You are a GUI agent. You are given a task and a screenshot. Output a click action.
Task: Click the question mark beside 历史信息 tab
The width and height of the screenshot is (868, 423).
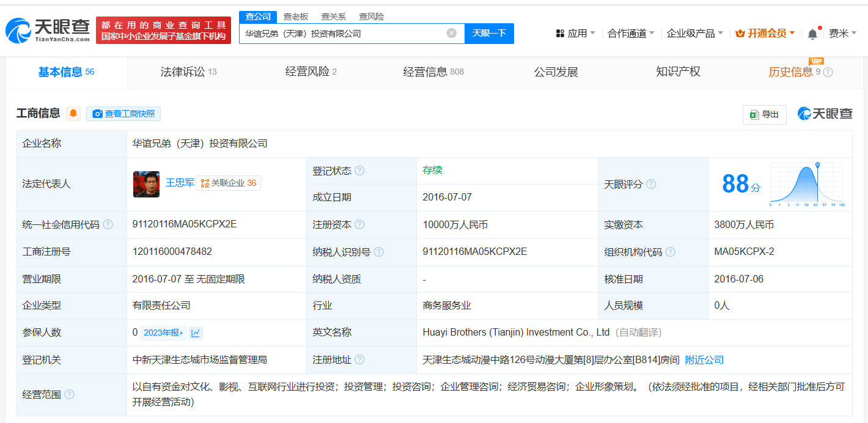click(x=827, y=73)
